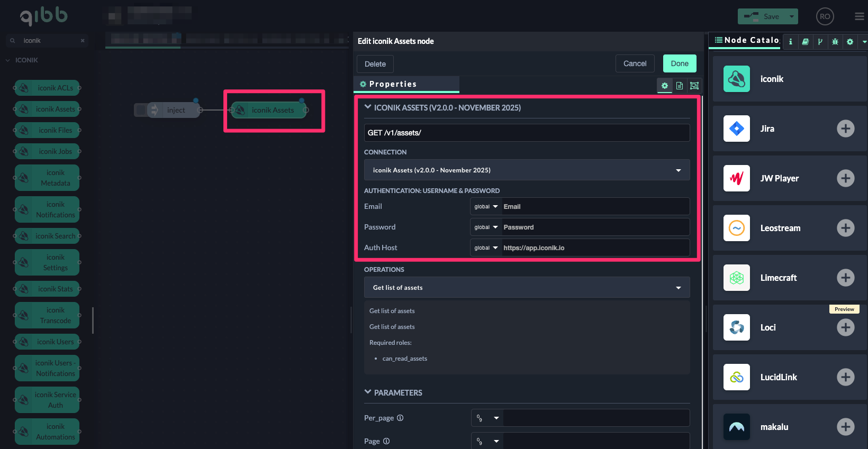This screenshot has height=449, width=868.
Task: Select the iconik Users palette node
Action: pos(48,342)
